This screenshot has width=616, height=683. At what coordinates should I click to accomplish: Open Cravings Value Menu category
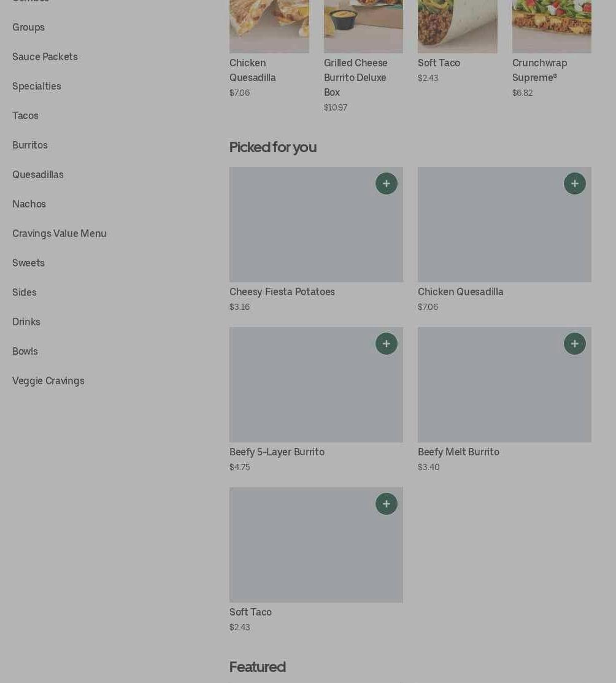coord(60,233)
